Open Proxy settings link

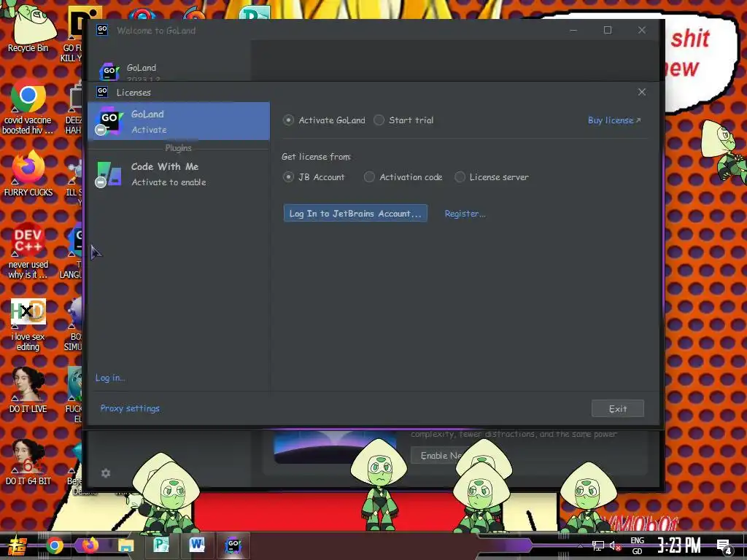130,408
